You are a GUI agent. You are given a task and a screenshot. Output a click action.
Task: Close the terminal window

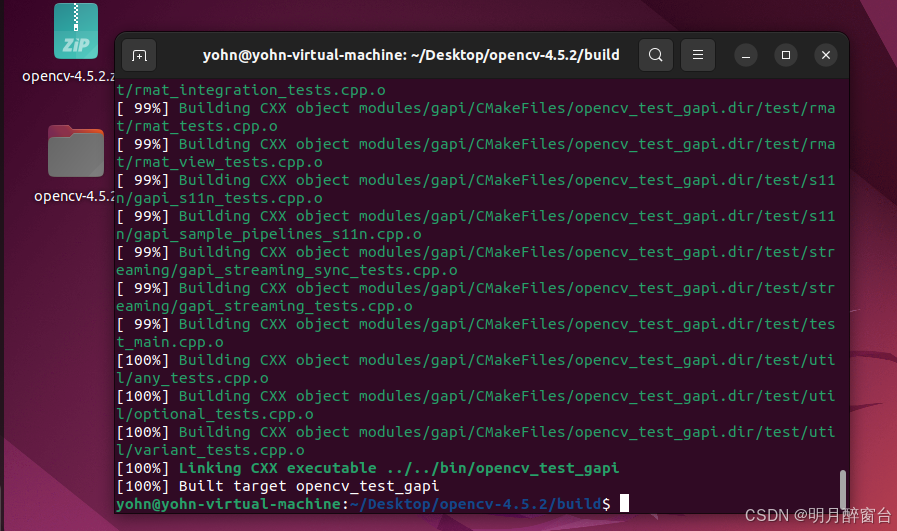(x=826, y=55)
